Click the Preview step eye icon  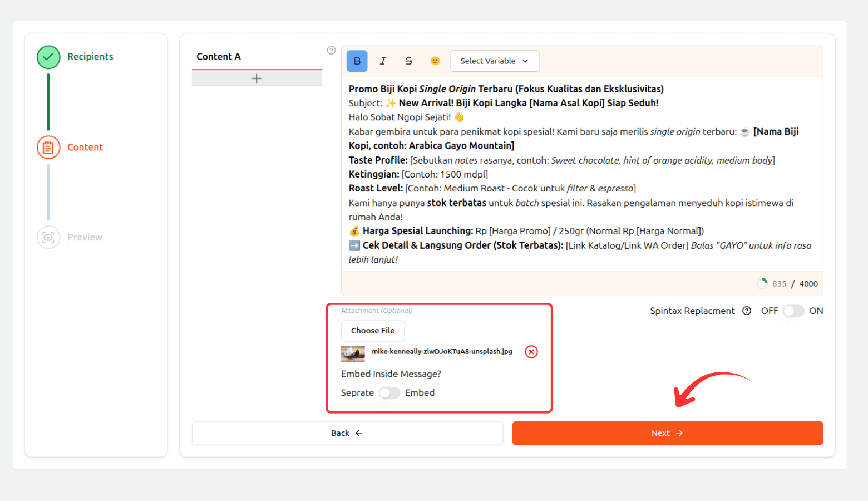pyautogui.click(x=48, y=238)
